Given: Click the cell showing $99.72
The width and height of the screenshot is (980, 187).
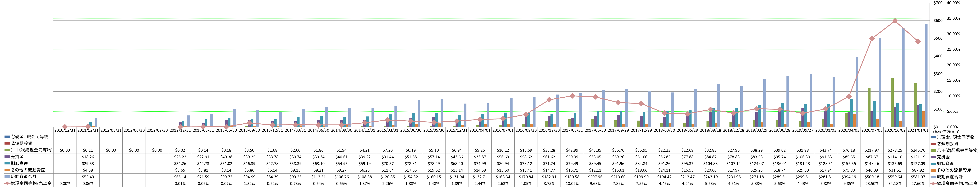Looking at the screenshot, I should (x=226, y=177).
